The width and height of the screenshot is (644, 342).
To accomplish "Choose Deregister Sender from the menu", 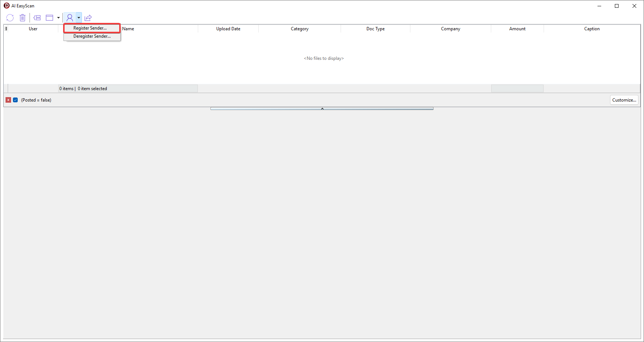I will (x=92, y=36).
